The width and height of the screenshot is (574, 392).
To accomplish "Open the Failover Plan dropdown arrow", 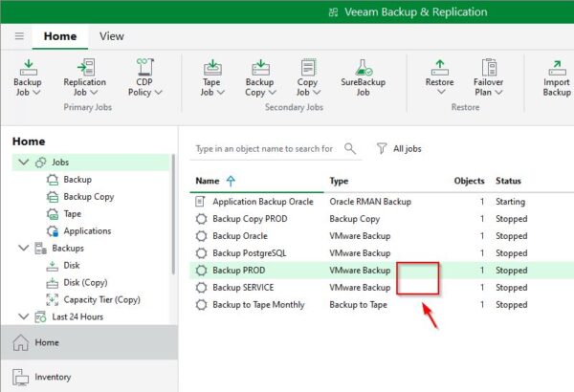I will tap(498, 92).
